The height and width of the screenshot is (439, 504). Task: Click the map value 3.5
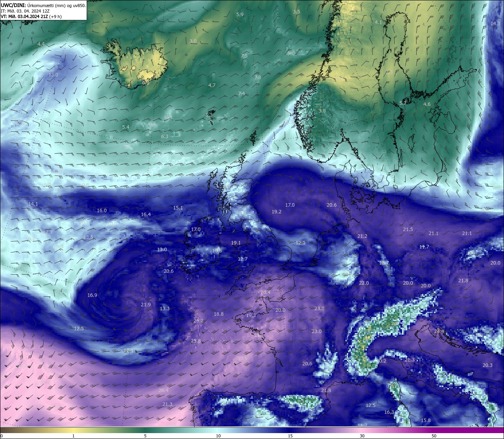(296, 12)
